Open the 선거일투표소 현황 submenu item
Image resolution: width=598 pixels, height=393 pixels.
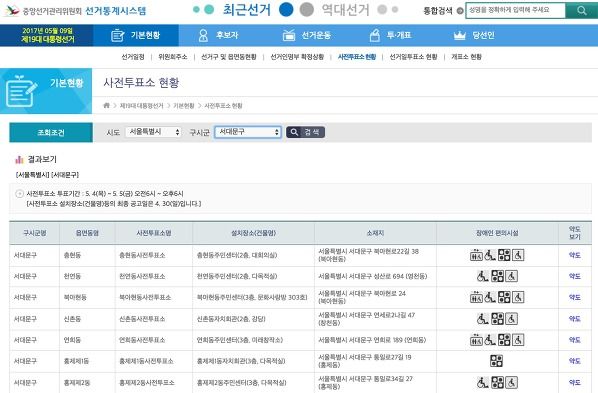coord(413,57)
